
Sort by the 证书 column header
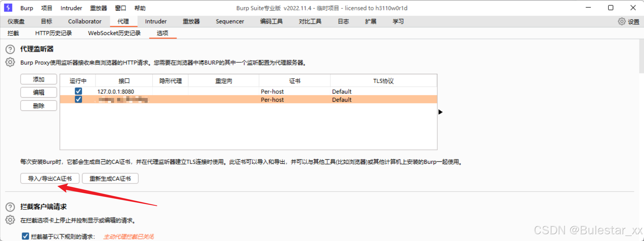(x=295, y=81)
